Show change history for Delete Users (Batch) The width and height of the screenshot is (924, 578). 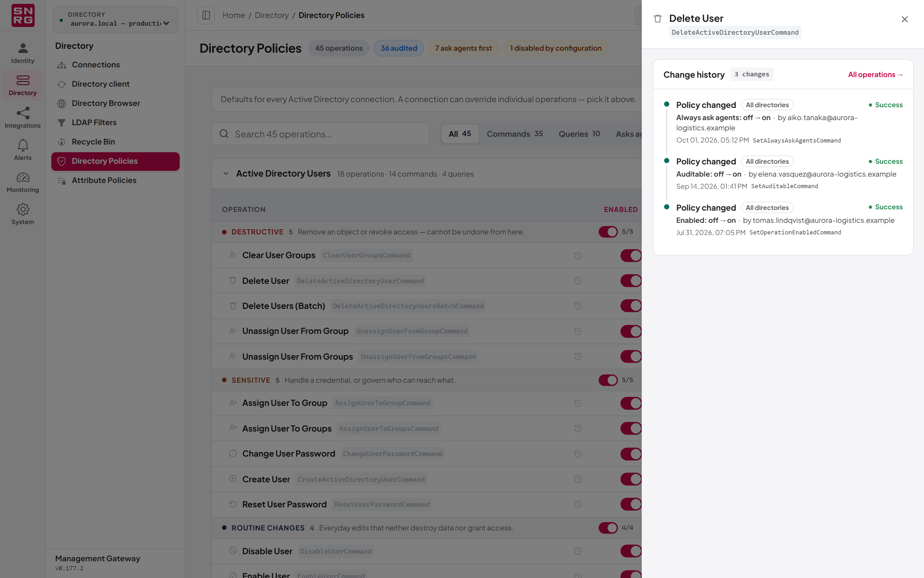(x=578, y=306)
